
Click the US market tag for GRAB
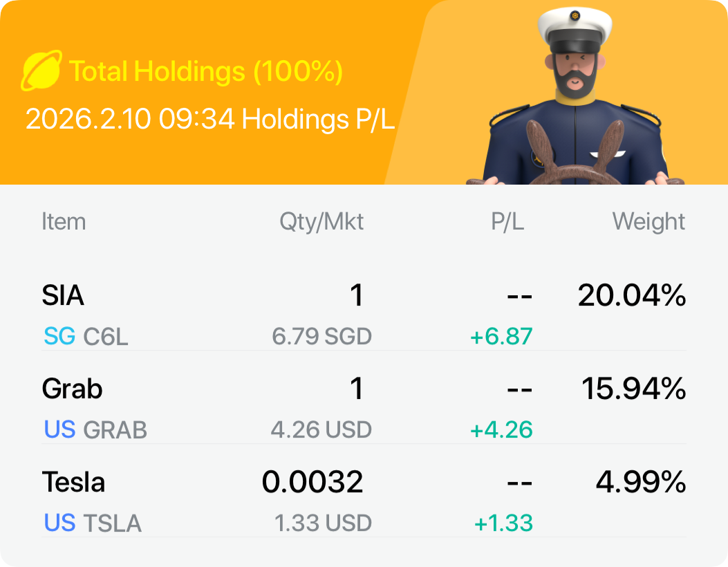coord(59,429)
